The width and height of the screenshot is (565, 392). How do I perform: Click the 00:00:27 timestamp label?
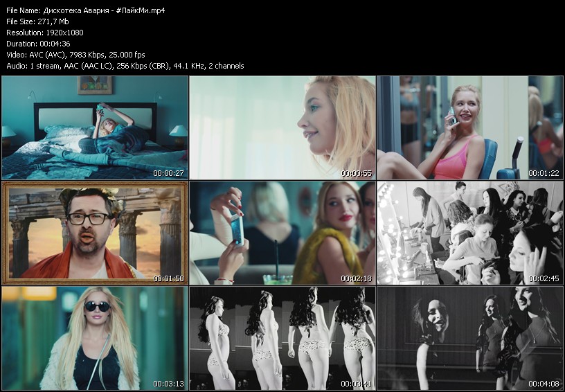[x=167, y=173]
